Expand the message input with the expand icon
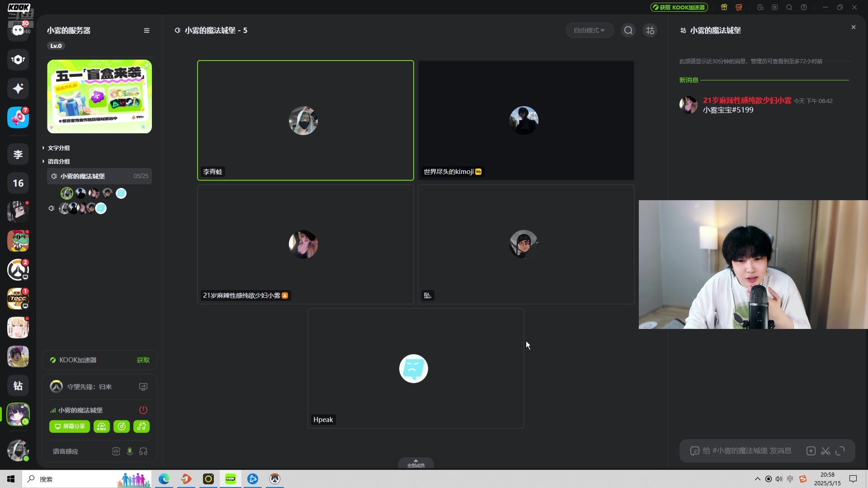The width and height of the screenshot is (868, 488). 840,451
